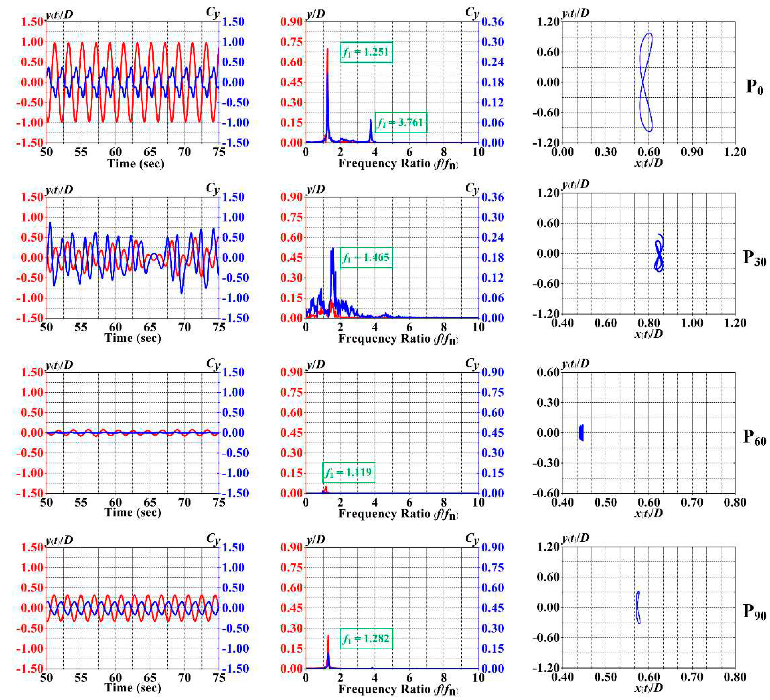
Task: Click the short vertical trajectory in P60 plot
Action: (581, 433)
